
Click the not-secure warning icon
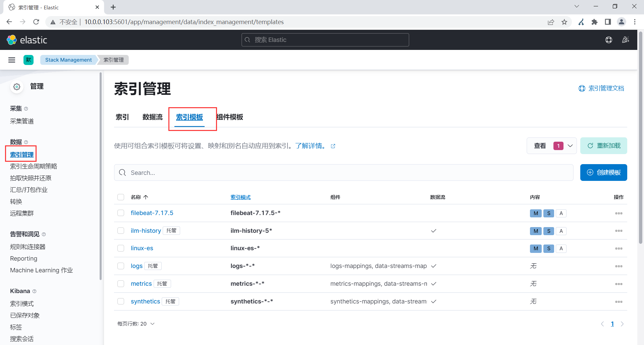[x=53, y=22]
